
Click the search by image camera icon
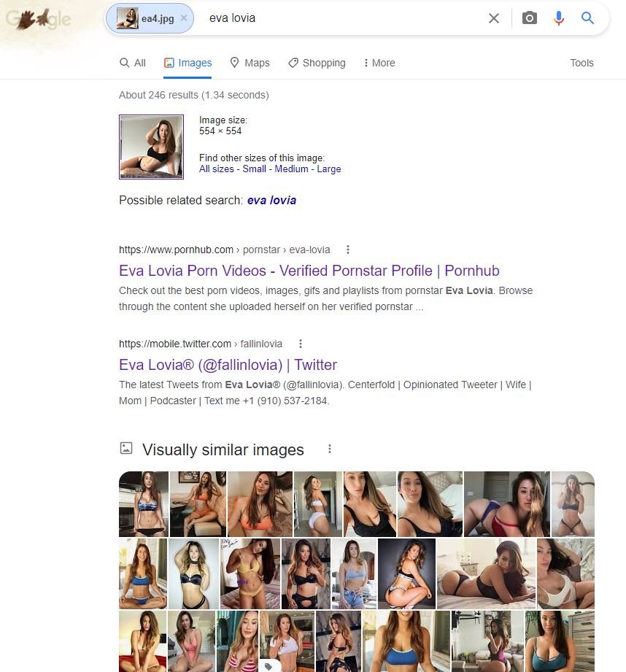[x=529, y=18]
